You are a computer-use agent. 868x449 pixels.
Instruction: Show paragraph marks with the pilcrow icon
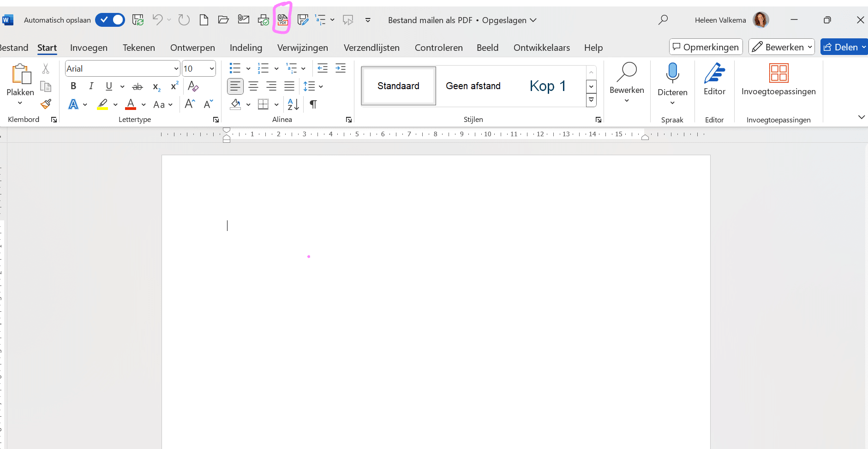pos(313,104)
